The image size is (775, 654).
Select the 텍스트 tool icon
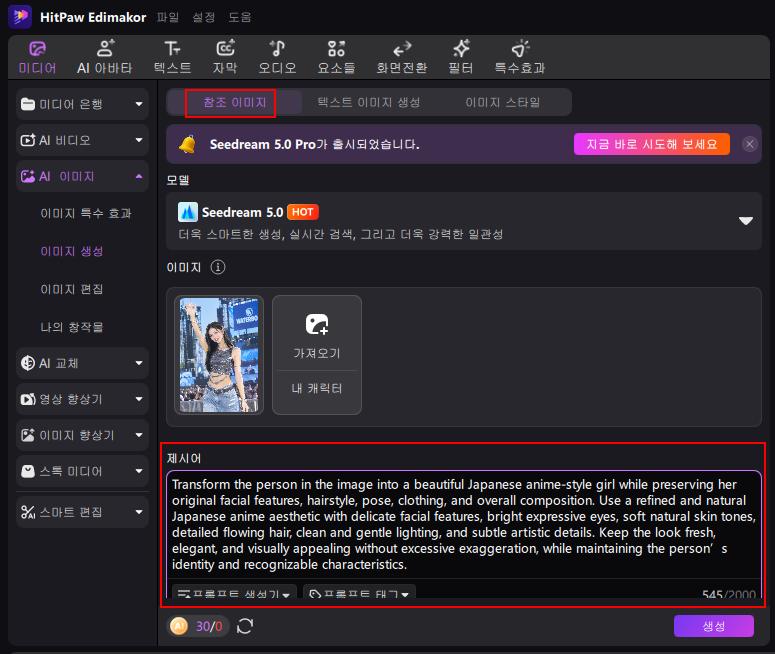(172, 58)
